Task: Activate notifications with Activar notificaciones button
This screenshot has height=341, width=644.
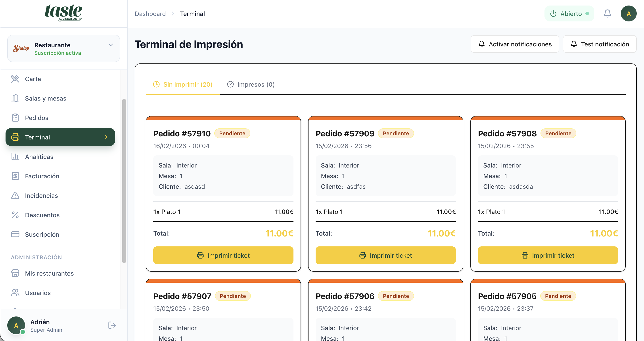Action: (514, 44)
